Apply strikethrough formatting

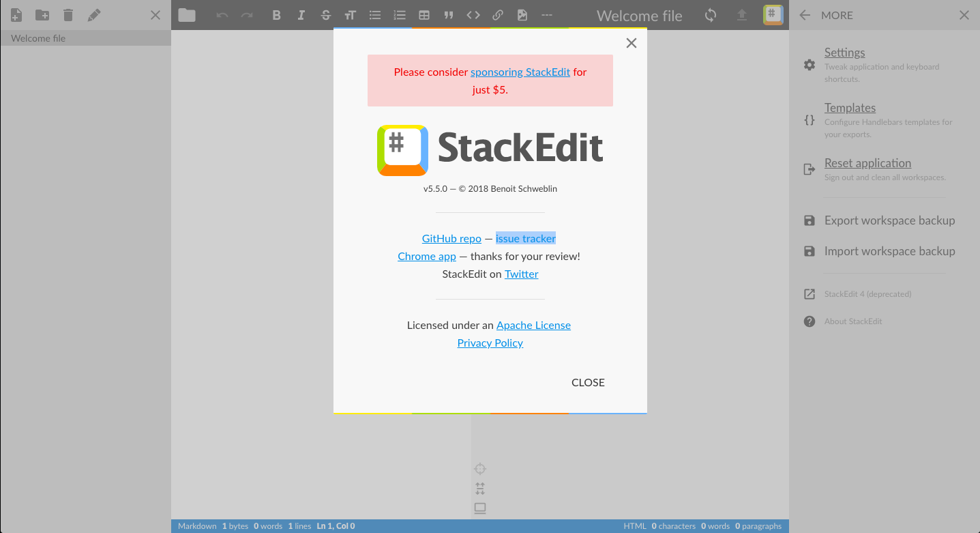coord(325,15)
